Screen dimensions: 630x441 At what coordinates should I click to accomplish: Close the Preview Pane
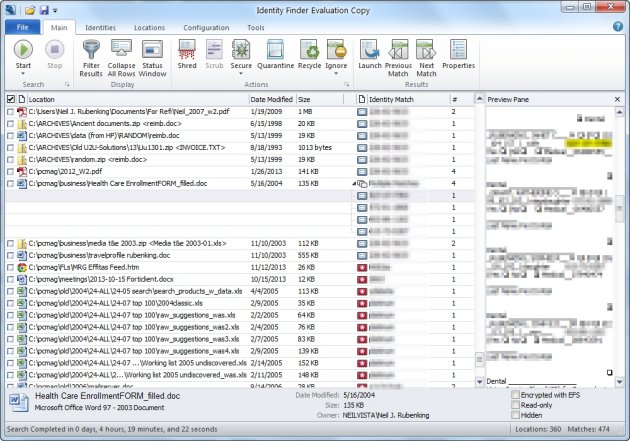tap(618, 99)
